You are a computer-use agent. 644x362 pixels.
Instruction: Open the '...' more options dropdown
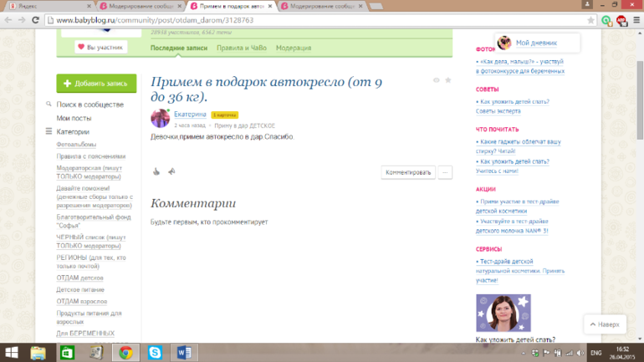445,172
